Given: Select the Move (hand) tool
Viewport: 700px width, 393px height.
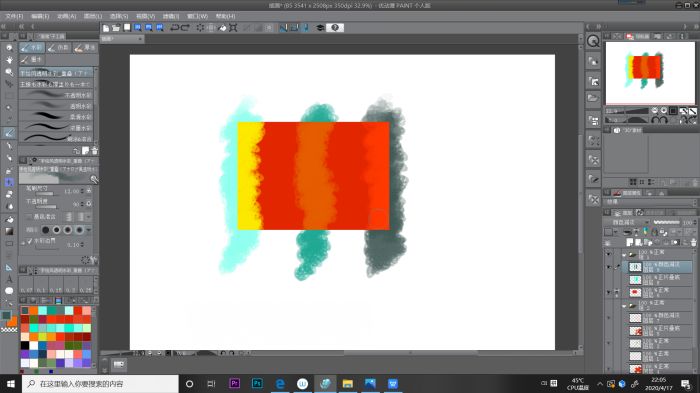Looking at the screenshot, I should (9, 59).
